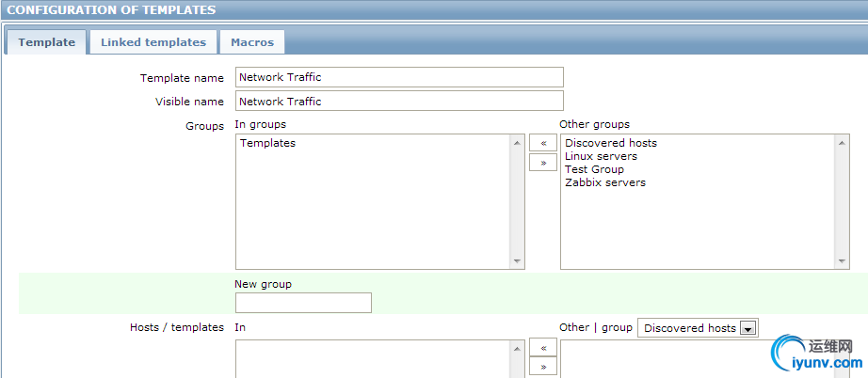Click the Template name input field
This screenshot has height=378, width=868.
pos(399,77)
